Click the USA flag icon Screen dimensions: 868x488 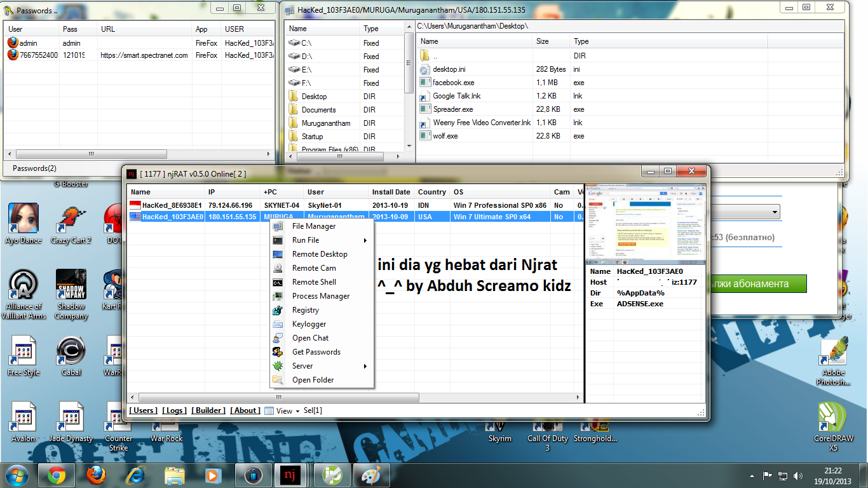click(x=135, y=217)
